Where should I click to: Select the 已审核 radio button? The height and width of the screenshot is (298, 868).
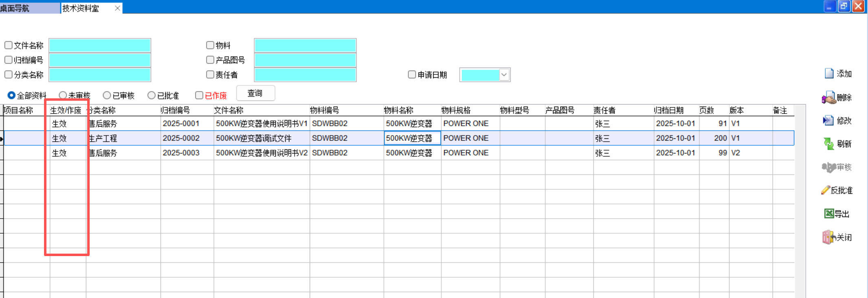[x=107, y=95]
